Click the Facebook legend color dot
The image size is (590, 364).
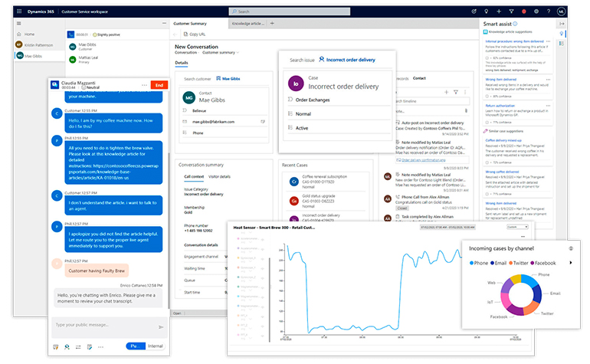coord(532,263)
